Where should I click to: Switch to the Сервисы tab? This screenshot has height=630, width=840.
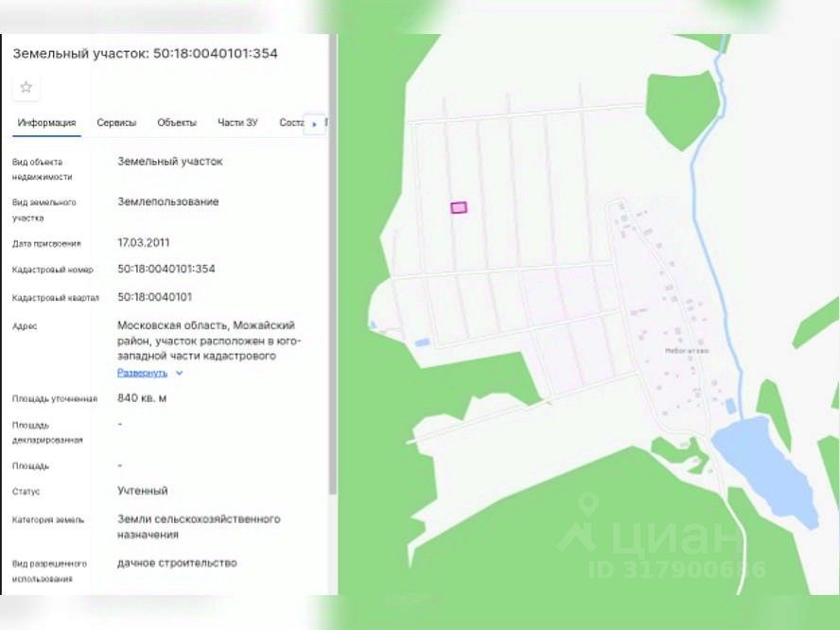(x=116, y=123)
